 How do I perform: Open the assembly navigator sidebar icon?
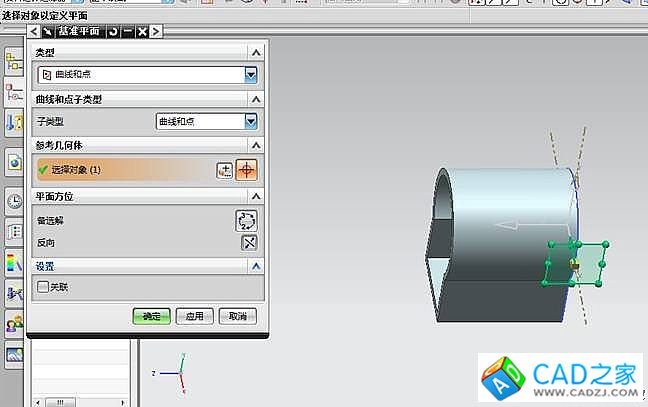[x=15, y=93]
